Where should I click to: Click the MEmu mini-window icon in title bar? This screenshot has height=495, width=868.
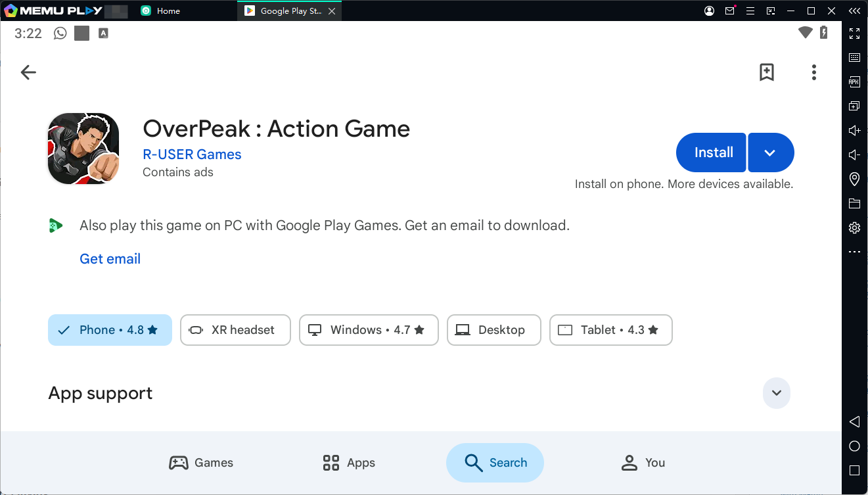(x=771, y=11)
